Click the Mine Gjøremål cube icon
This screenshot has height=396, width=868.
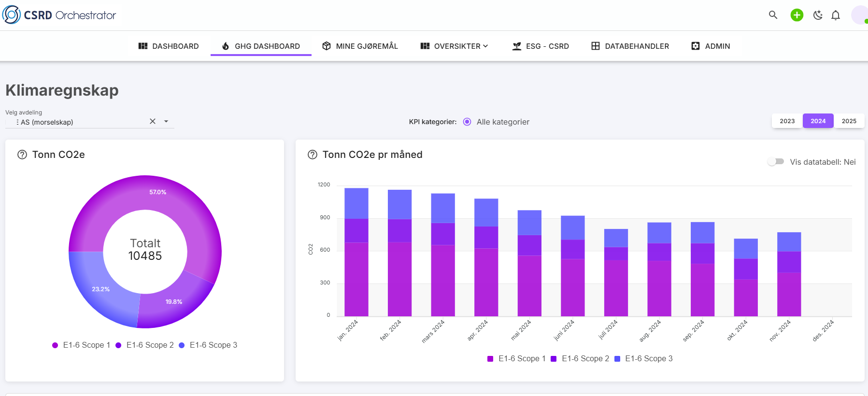pyautogui.click(x=327, y=46)
